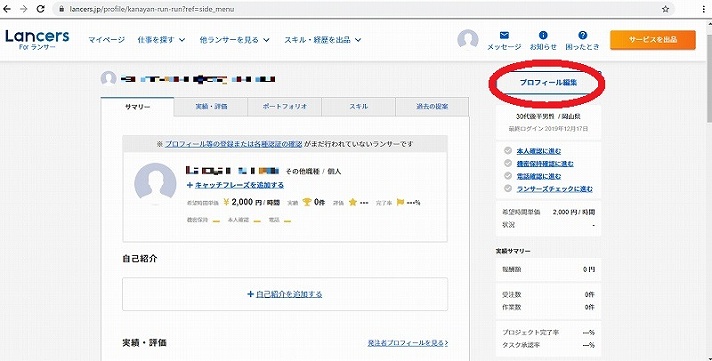Open 機密保持確認に進む link
Image resolution: width=712 pixels, height=361 pixels.
click(545, 163)
